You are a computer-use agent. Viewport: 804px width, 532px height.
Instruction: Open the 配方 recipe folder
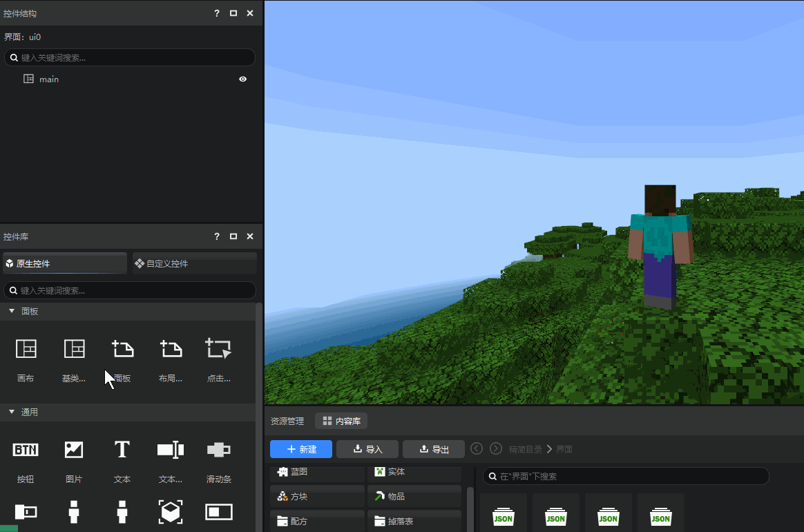click(317, 521)
